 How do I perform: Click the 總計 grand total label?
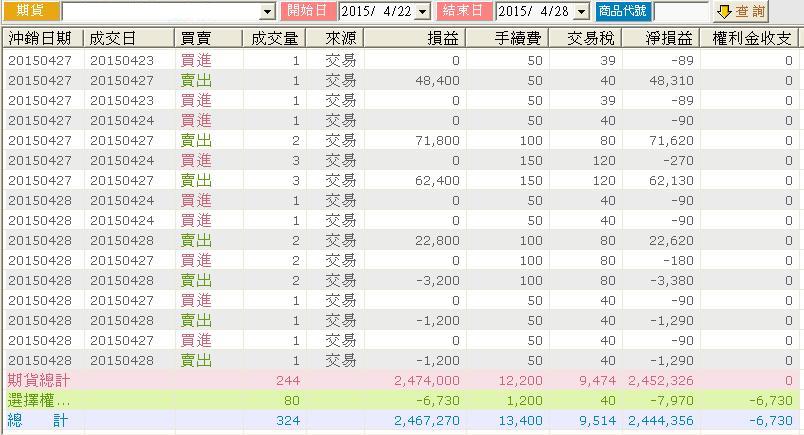[37, 421]
